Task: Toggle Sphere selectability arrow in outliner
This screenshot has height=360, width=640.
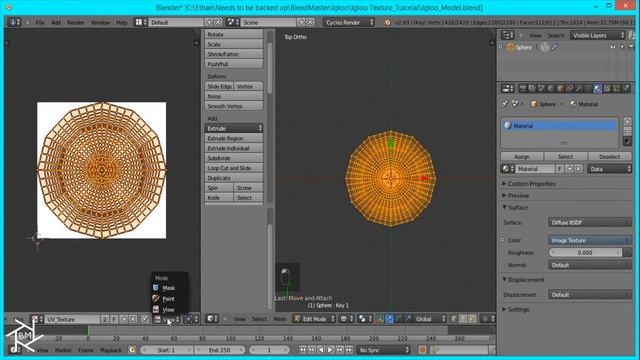Action: click(x=622, y=47)
